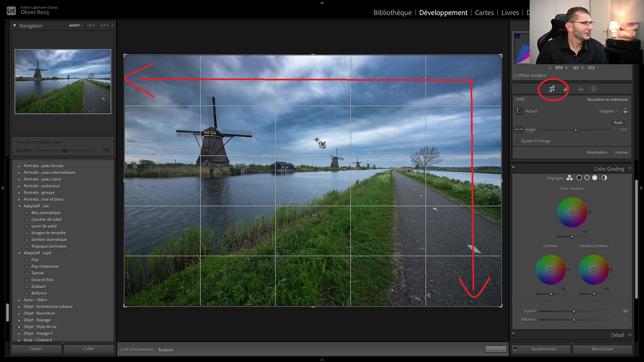Image resolution: width=644 pixels, height=362 pixels.
Task: Open the Cartes module
Action: click(484, 13)
